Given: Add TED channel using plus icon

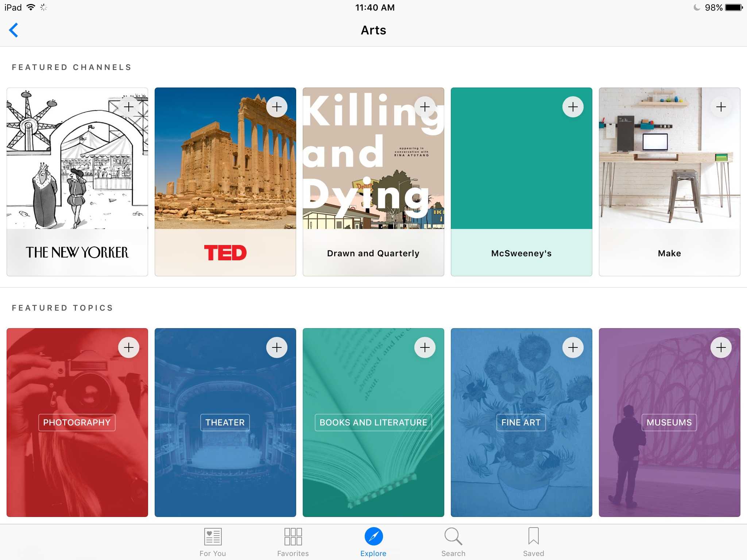Looking at the screenshot, I should point(277,107).
